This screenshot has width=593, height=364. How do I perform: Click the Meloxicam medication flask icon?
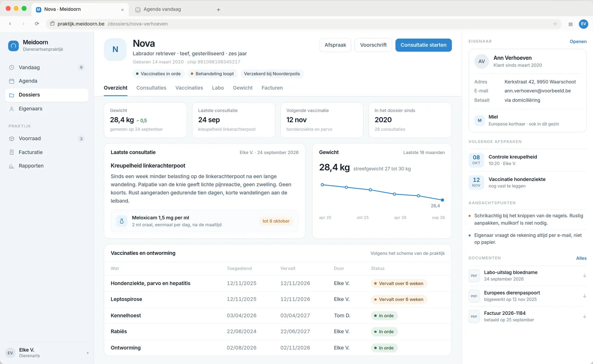coord(122,221)
